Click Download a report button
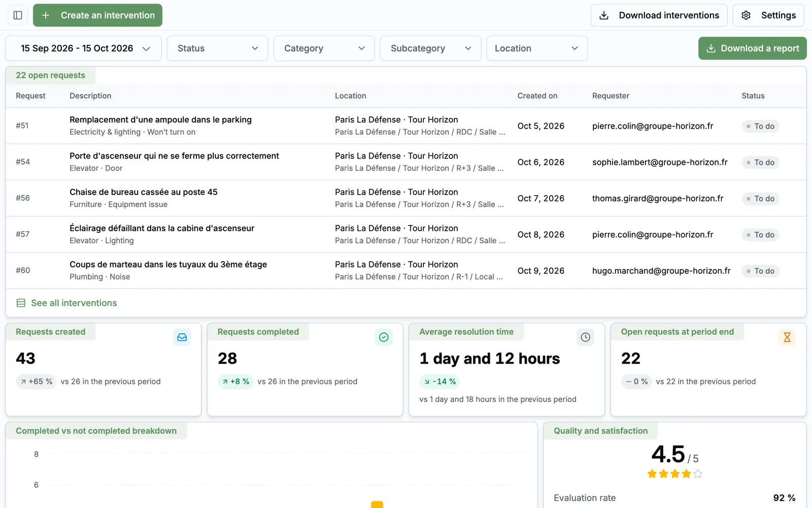This screenshot has width=812, height=508. click(x=753, y=48)
